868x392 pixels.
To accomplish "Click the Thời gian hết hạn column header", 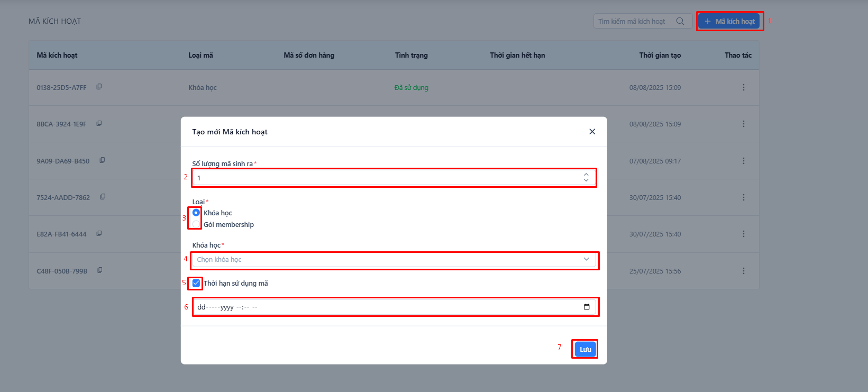I will [517, 55].
